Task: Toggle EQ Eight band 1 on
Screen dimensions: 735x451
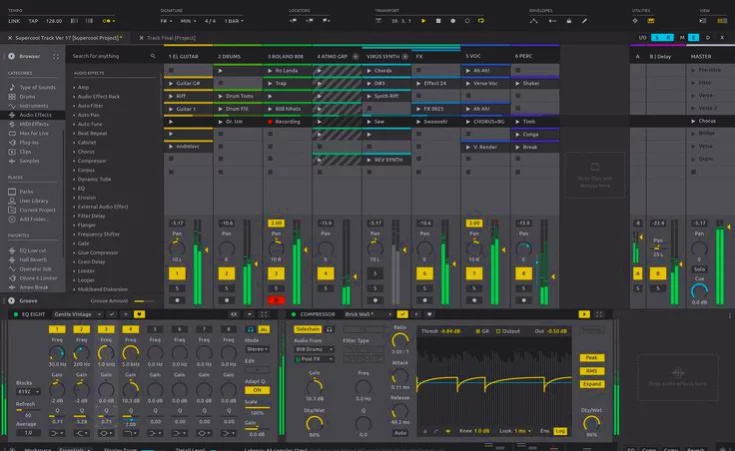Action: pos(57,330)
